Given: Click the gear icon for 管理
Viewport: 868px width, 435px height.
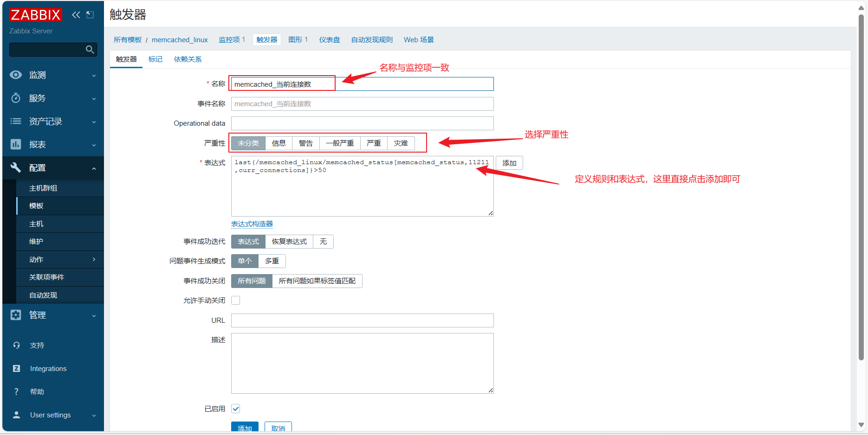Looking at the screenshot, I should point(16,315).
